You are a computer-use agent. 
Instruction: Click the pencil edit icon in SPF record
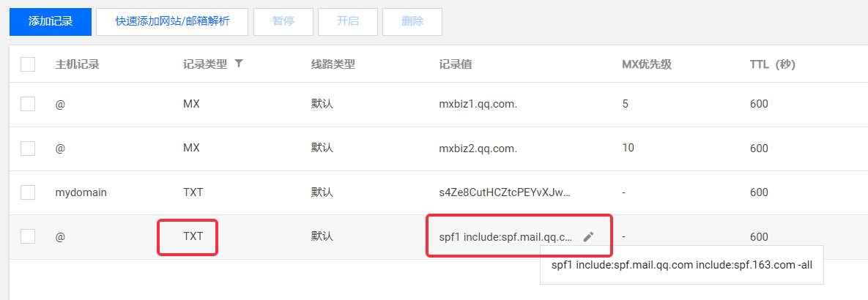click(588, 236)
